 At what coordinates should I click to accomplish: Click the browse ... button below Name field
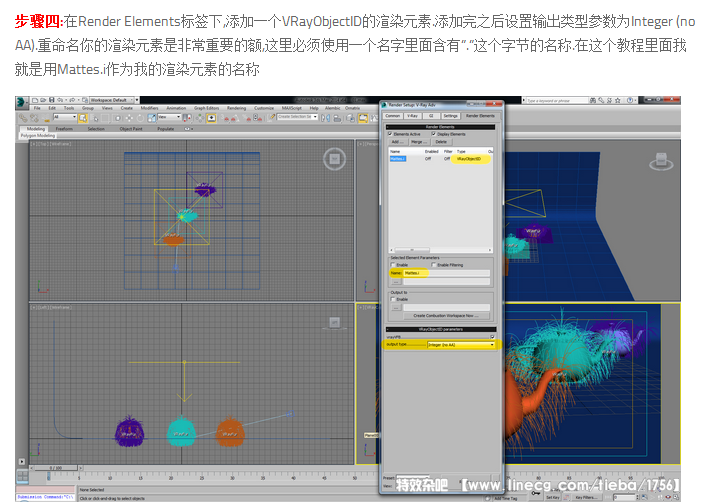click(x=396, y=282)
